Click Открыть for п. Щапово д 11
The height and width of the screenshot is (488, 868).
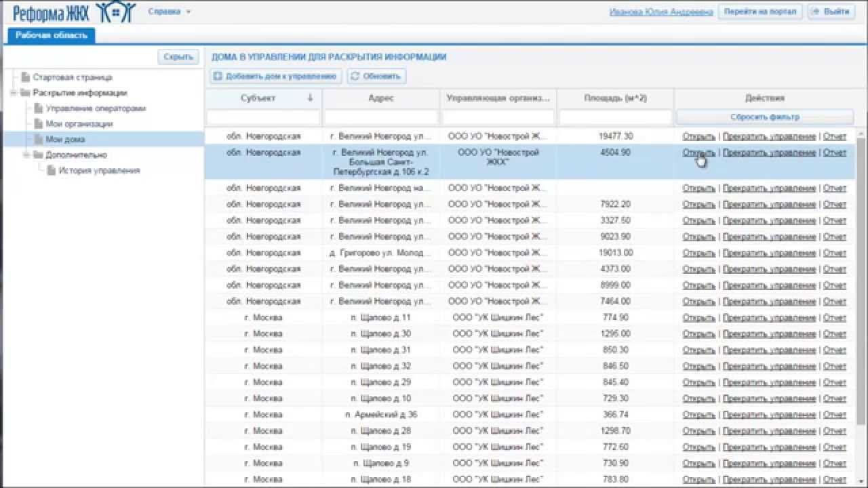click(699, 318)
